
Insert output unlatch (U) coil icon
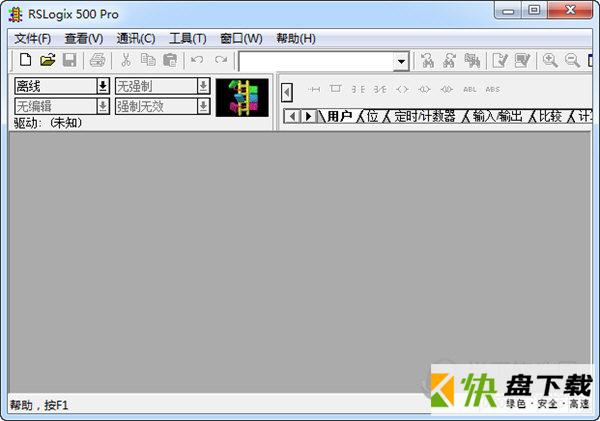tap(447, 89)
